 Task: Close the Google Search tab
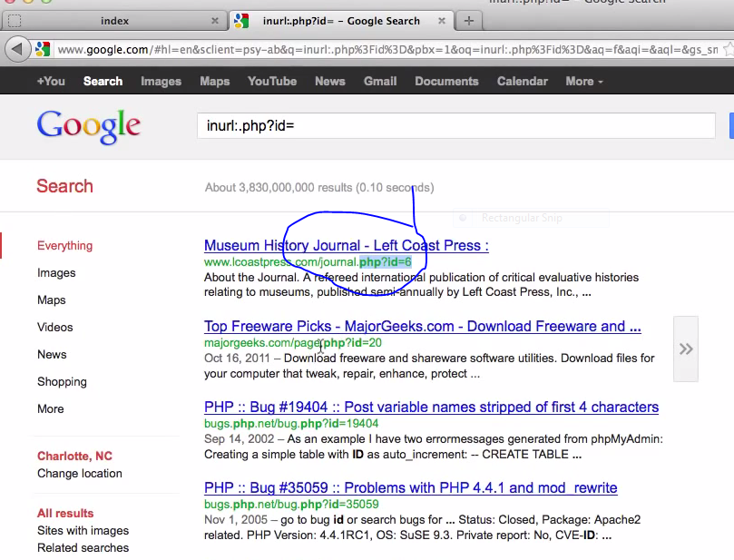[x=441, y=21]
